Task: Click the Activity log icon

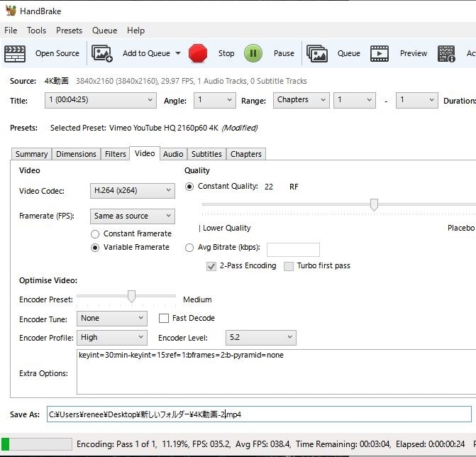Action: tap(446, 54)
